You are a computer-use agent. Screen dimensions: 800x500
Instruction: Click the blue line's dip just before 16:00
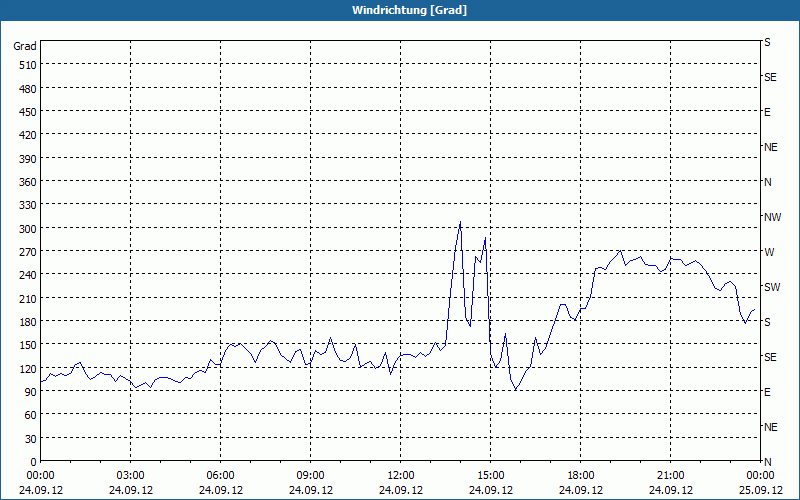[516, 389]
